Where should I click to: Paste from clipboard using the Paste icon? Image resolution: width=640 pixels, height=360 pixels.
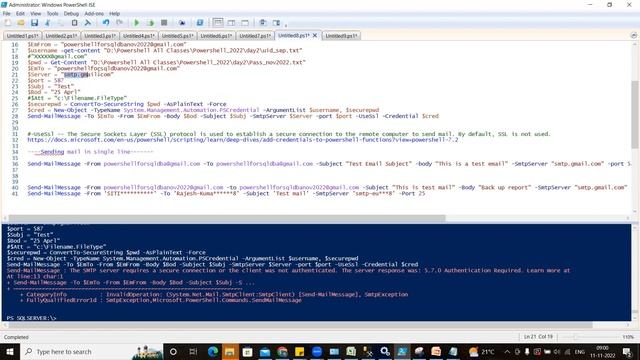pos(74,23)
